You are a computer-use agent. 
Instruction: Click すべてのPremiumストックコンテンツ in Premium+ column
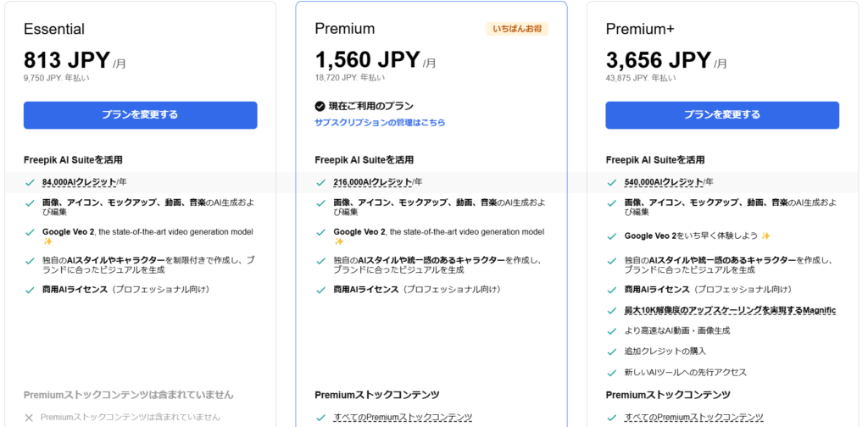(x=693, y=417)
